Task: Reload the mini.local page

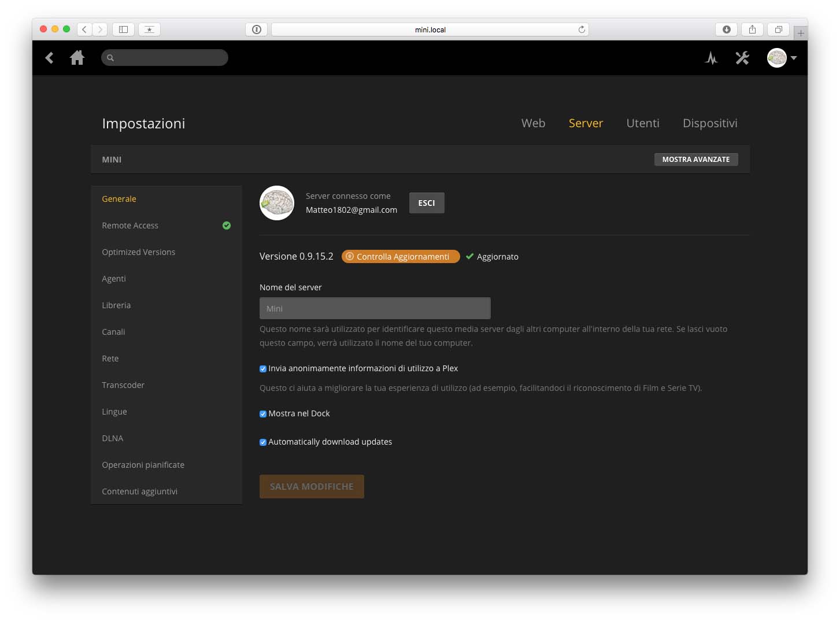Action: (582, 29)
